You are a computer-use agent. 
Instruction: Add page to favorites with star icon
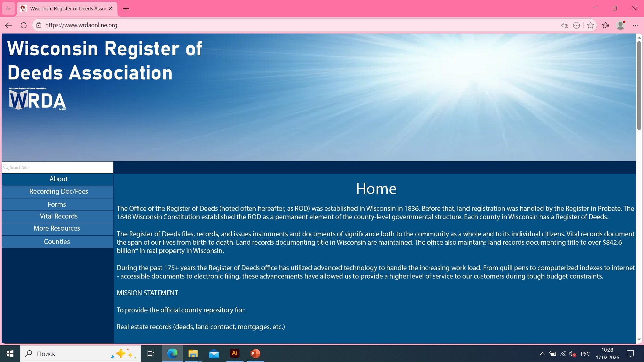[x=590, y=25]
